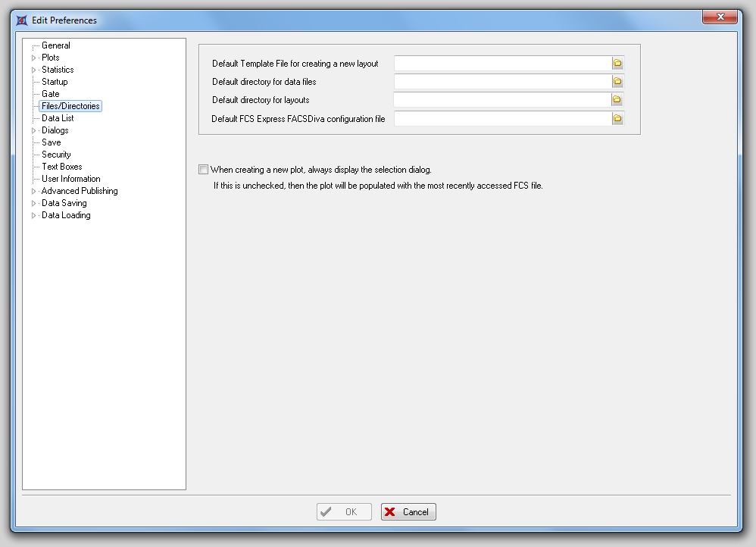
Task: Expand the Data Loading node
Action: point(33,215)
